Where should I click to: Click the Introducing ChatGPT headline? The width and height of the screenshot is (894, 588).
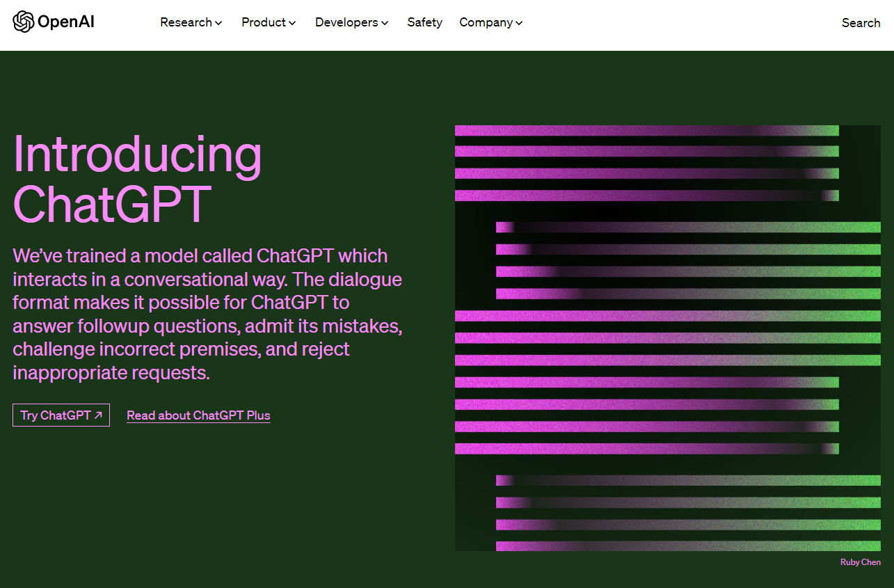tap(138, 179)
